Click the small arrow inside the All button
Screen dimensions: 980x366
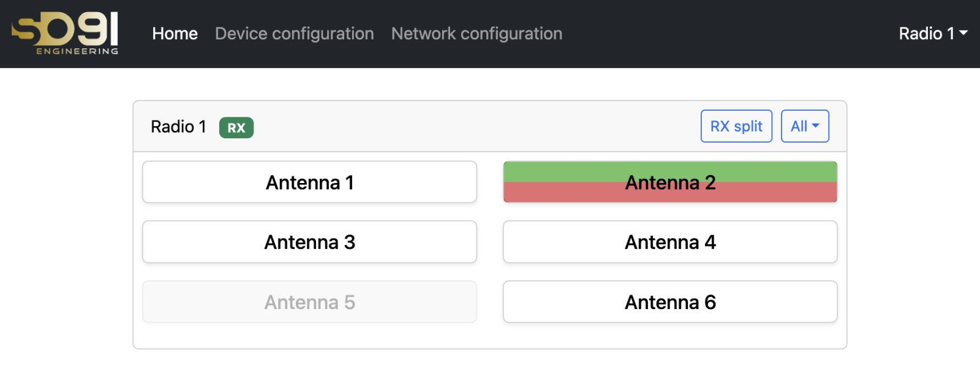[x=815, y=125]
